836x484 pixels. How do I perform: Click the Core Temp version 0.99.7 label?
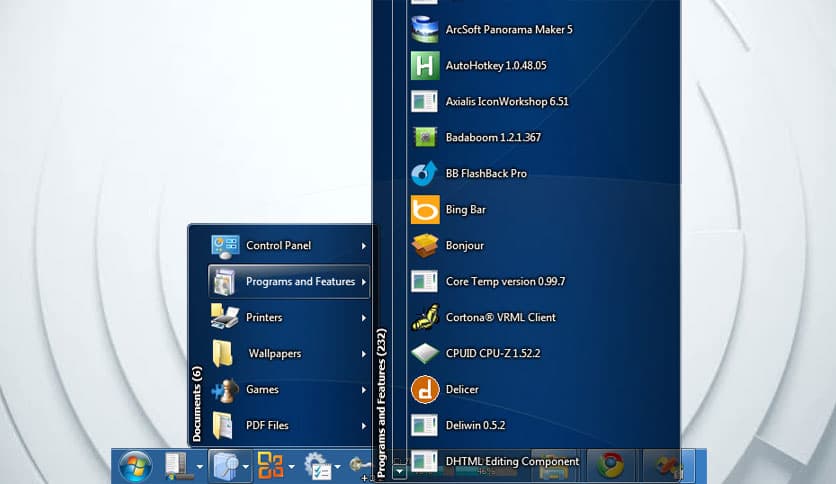click(505, 281)
